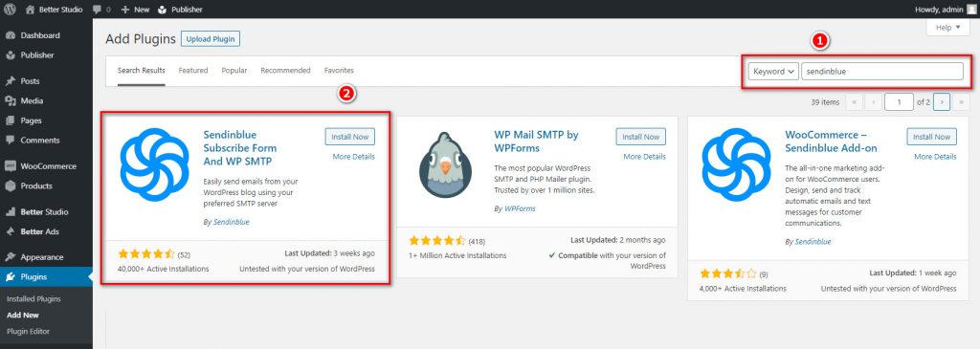Viewport: 980px width, 349px height.
Task: Open Plugins sidebar menu
Action: coord(46,276)
